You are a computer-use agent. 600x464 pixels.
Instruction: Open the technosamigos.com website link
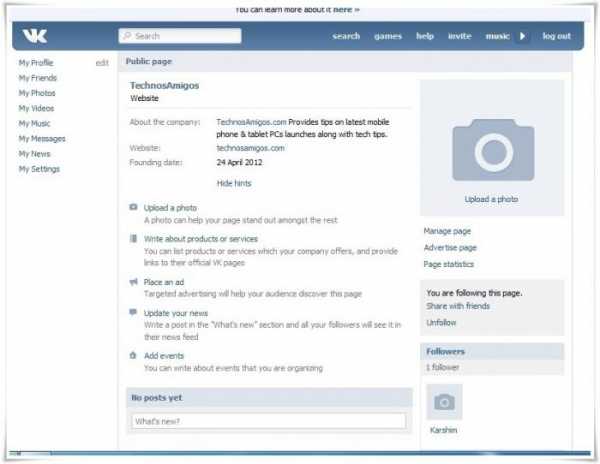coord(250,148)
